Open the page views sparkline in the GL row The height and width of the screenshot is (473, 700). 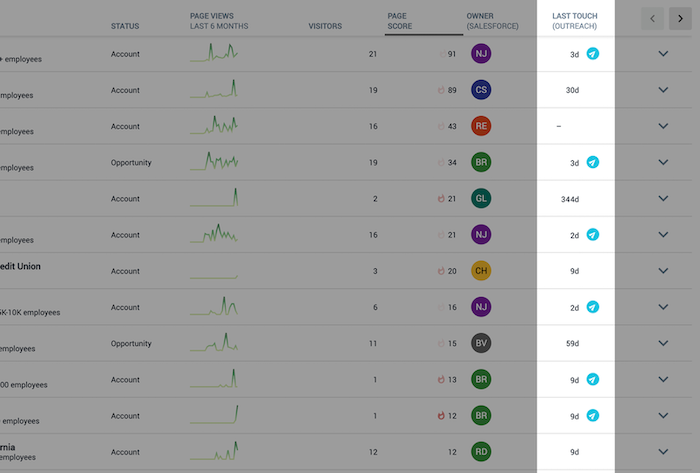coord(214,197)
